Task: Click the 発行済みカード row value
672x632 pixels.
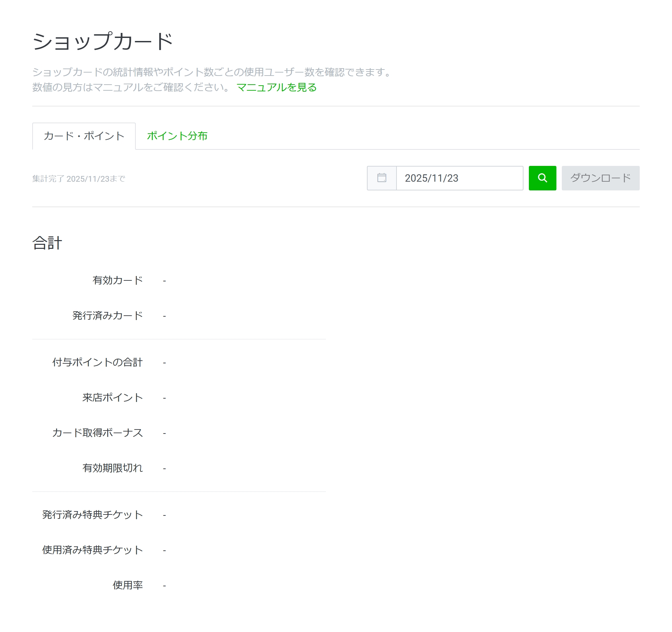Action: (165, 315)
